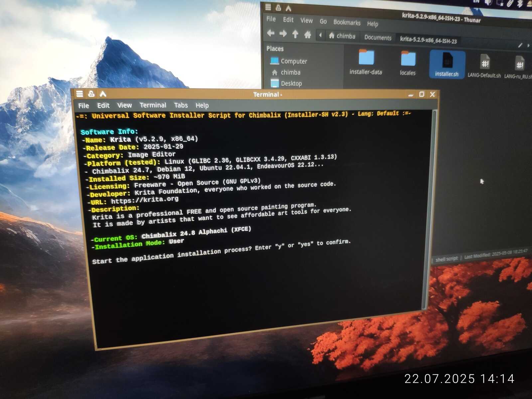Click the "Chimbalix 24.8 Alphachi (XFCE)" text
The width and height of the screenshot is (532, 399).
tap(196, 233)
